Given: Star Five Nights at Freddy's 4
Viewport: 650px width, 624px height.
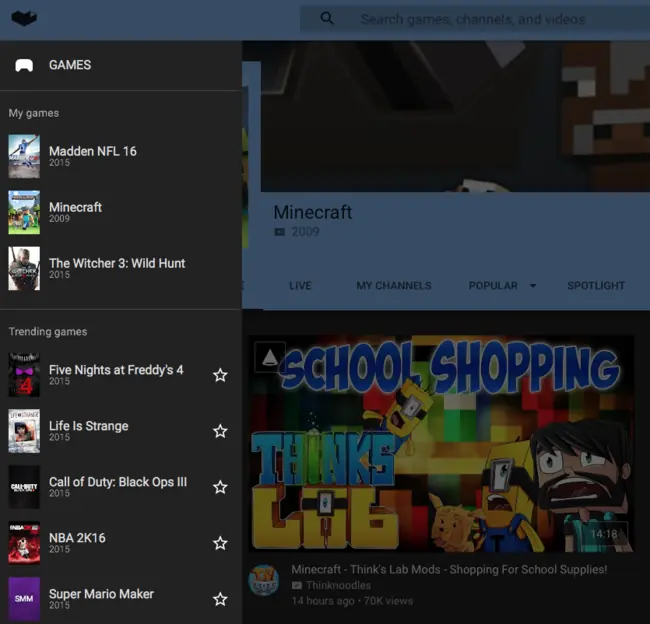Looking at the screenshot, I should pyautogui.click(x=220, y=375).
